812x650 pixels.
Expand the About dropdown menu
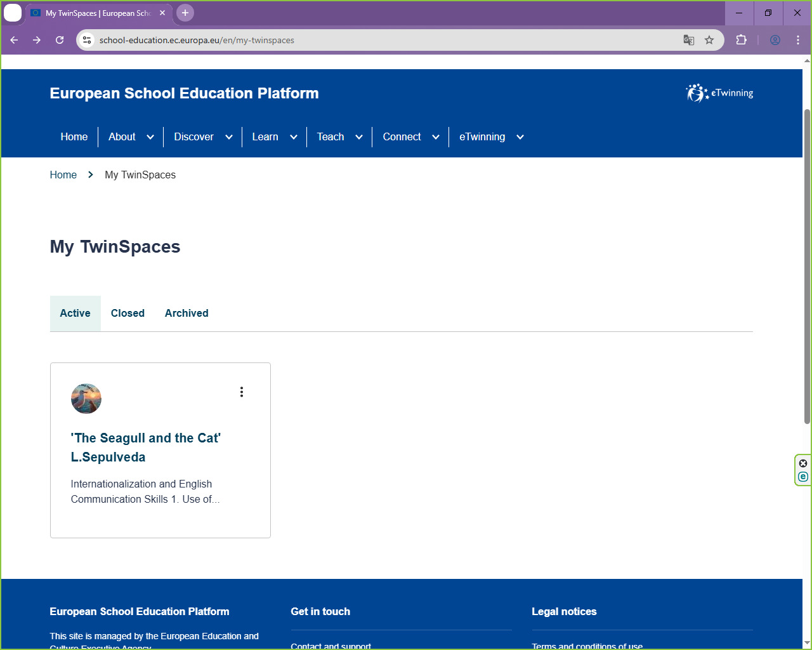coord(150,137)
